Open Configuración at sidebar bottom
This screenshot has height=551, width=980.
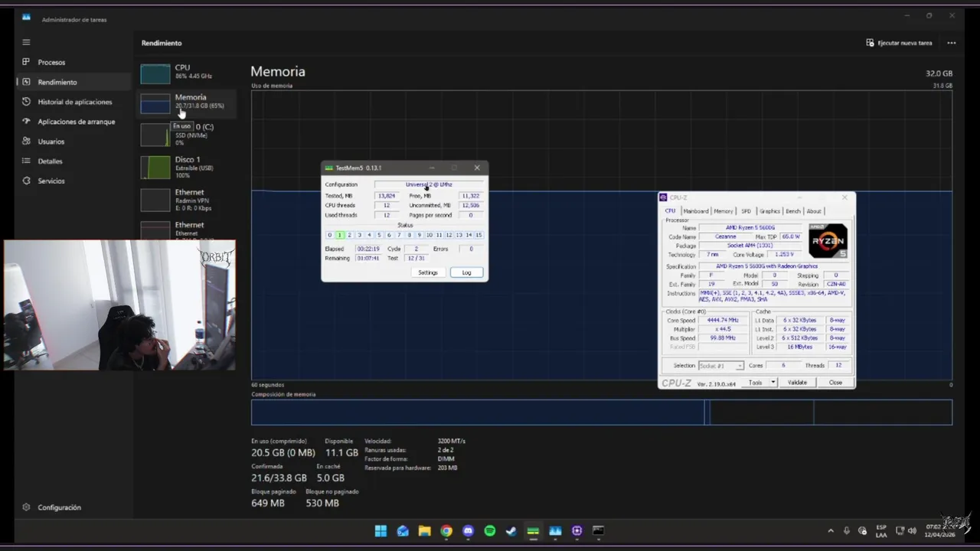pos(59,507)
